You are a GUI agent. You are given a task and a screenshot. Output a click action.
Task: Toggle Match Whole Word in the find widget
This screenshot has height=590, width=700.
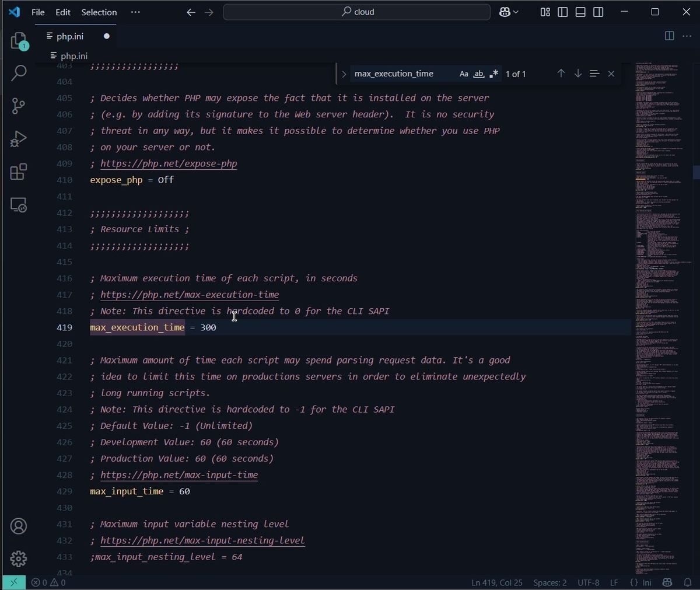pyautogui.click(x=478, y=74)
